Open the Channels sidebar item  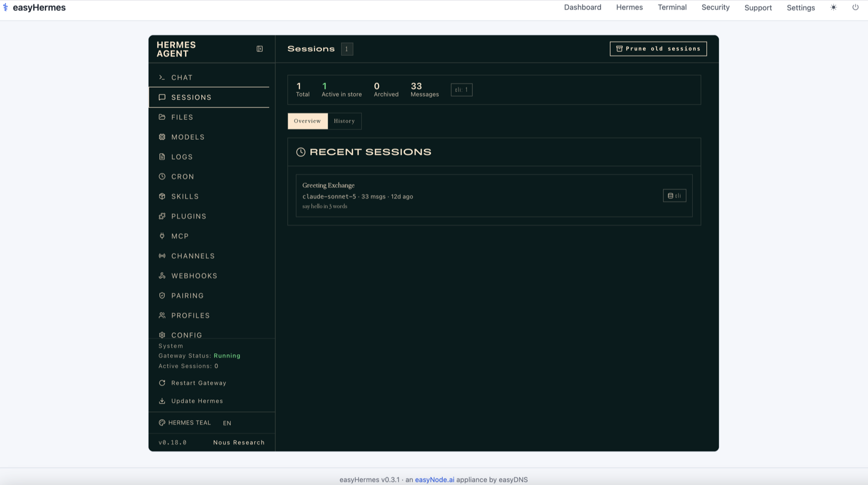point(209,256)
